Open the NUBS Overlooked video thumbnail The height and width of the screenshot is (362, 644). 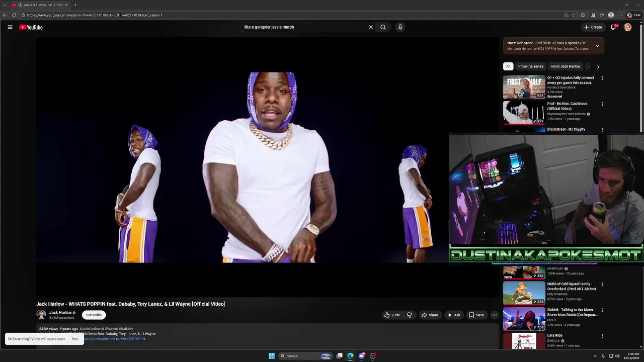[x=524, y=293]
